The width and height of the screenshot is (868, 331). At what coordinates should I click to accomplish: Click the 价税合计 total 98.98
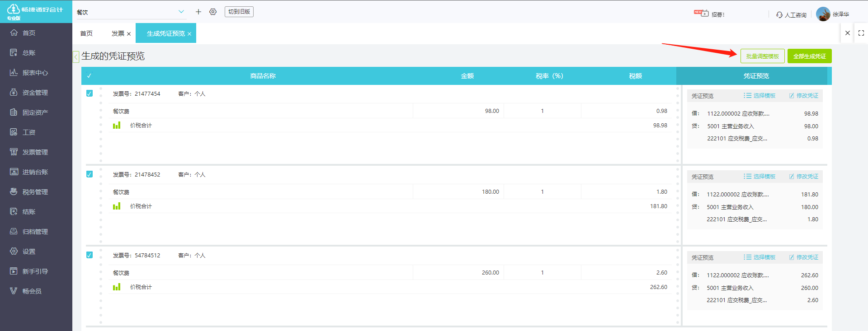660,126
